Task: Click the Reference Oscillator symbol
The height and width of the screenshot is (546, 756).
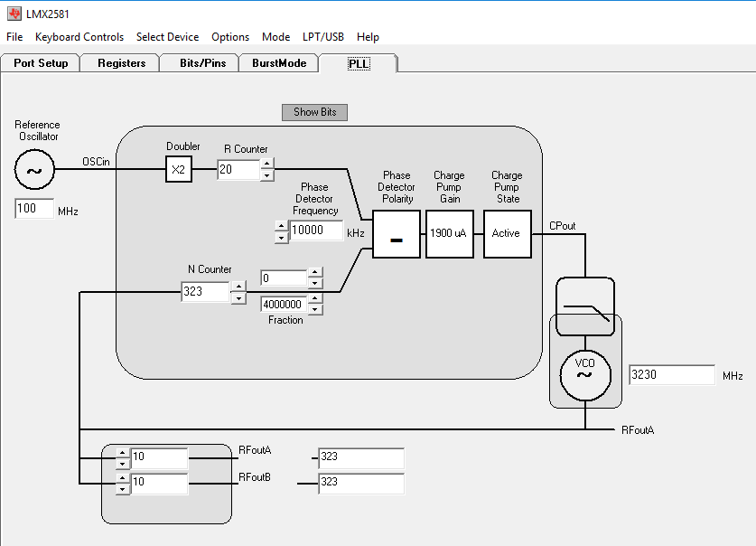Action: tap(34, 169)
